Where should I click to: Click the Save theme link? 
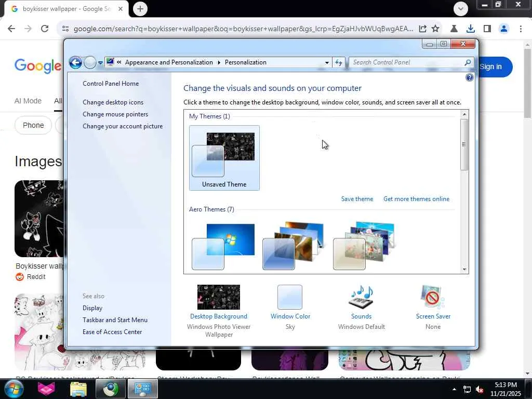click(357, 199)
